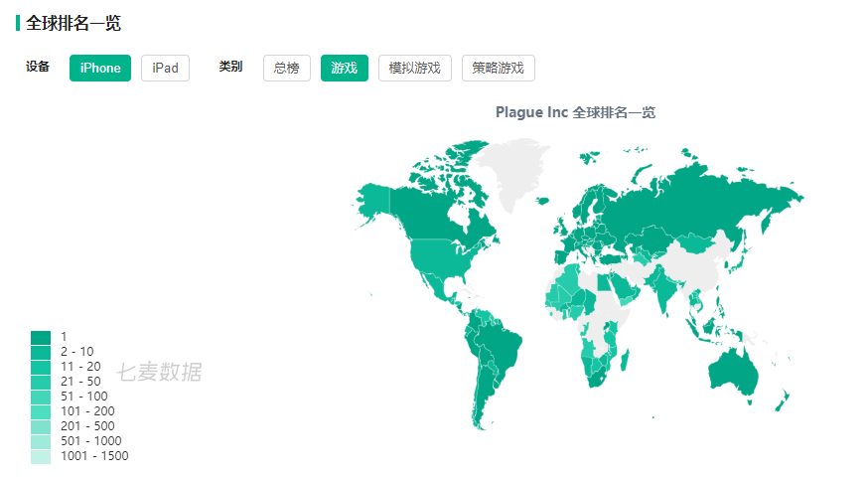
Task: Toggle the 101 - 200 legend range
Action: (x=41, y=411)
